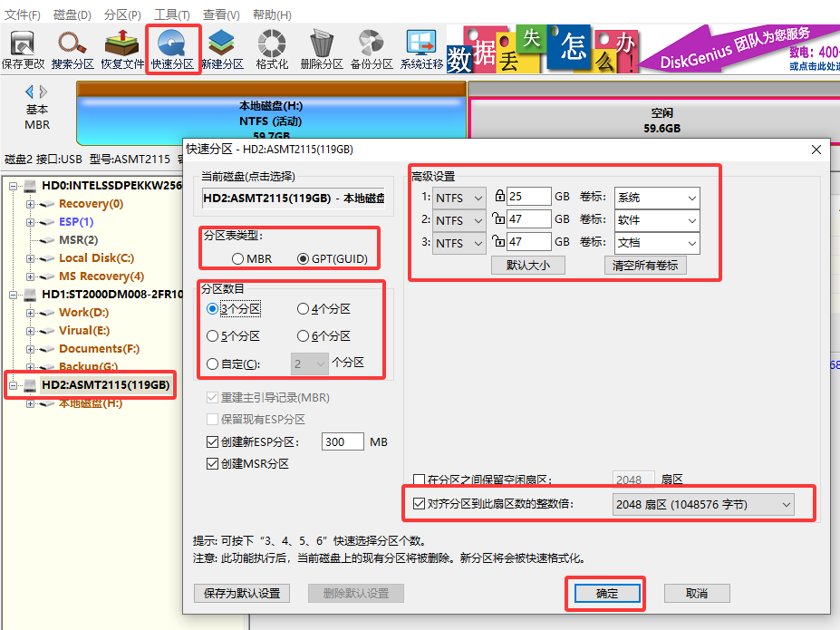Open the 分区(P) menu

[x=122, y=15]
